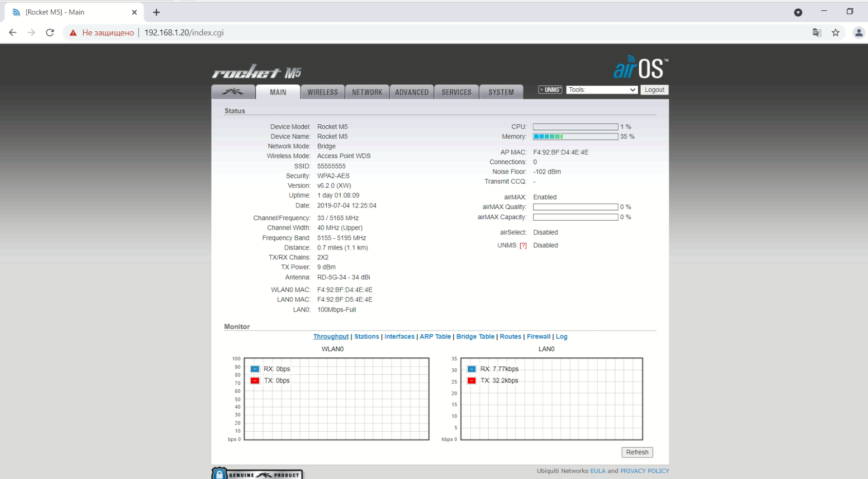Screen dimensions: 868x479
Task: Click the Logout button
Action: coord(654,90)
